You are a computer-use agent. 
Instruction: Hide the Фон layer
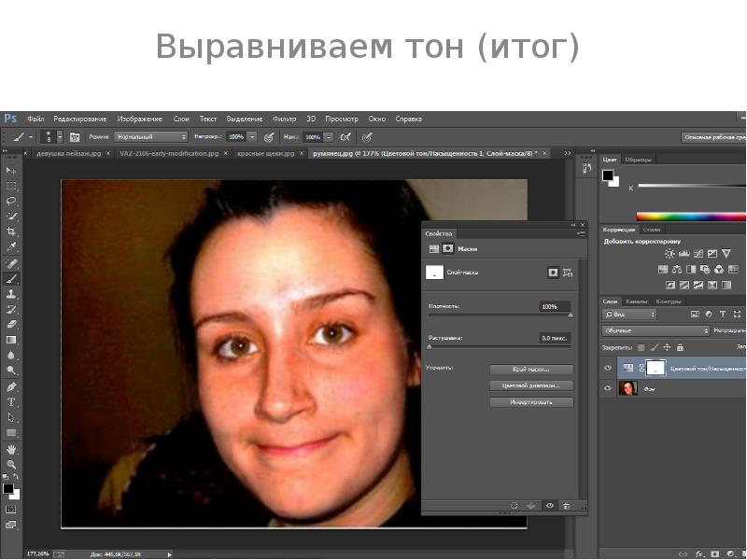point(607,388)
